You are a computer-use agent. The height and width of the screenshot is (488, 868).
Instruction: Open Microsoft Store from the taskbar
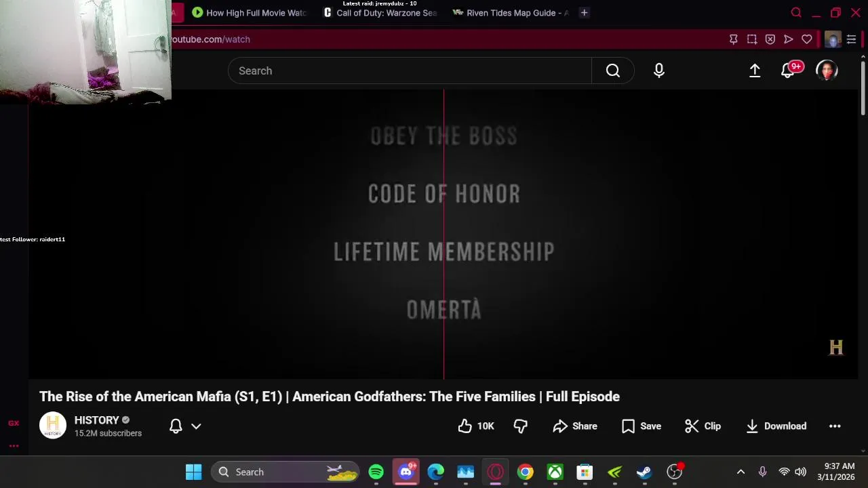point(585,472)
